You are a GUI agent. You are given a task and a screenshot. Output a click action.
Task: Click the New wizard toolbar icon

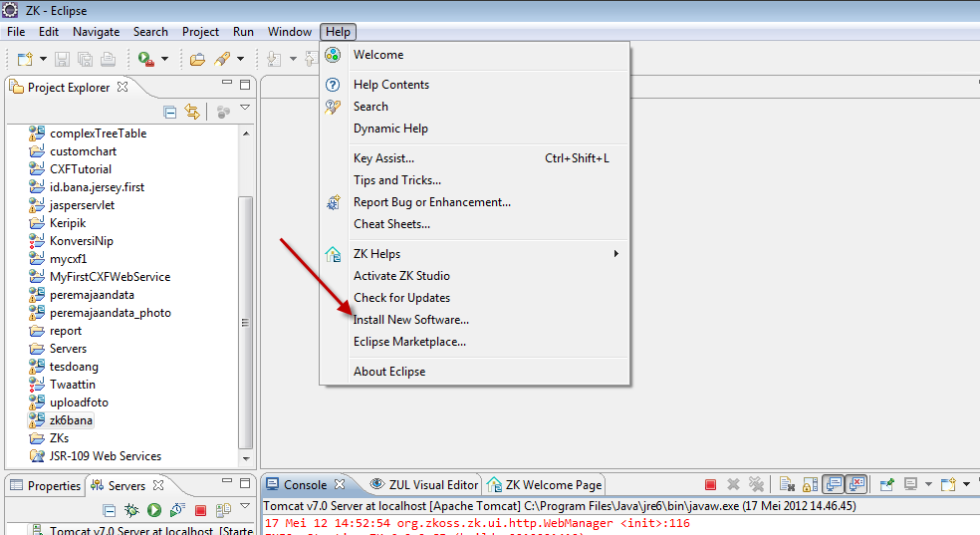pyautogui.click(x=25, y=60)
